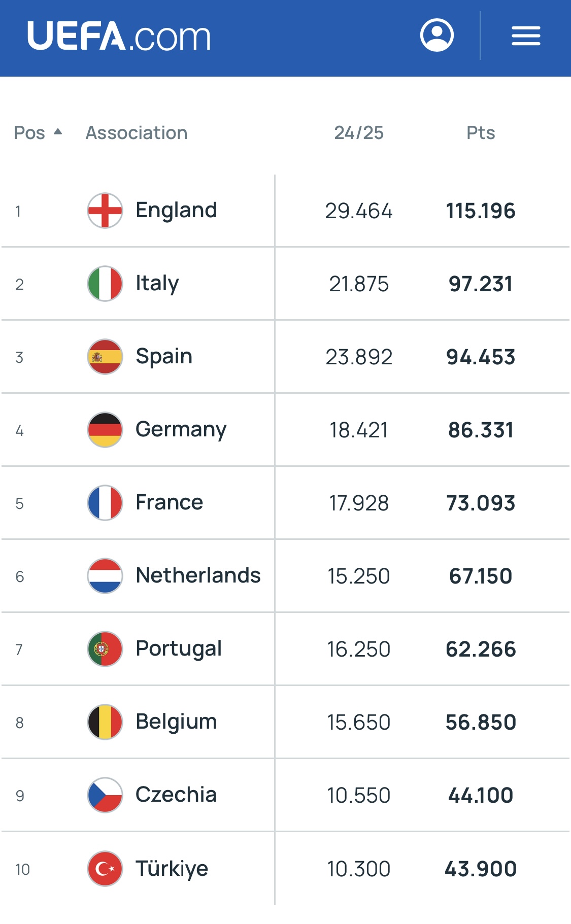
Task: Open the user account profile icon
Action: coord(436,36)
